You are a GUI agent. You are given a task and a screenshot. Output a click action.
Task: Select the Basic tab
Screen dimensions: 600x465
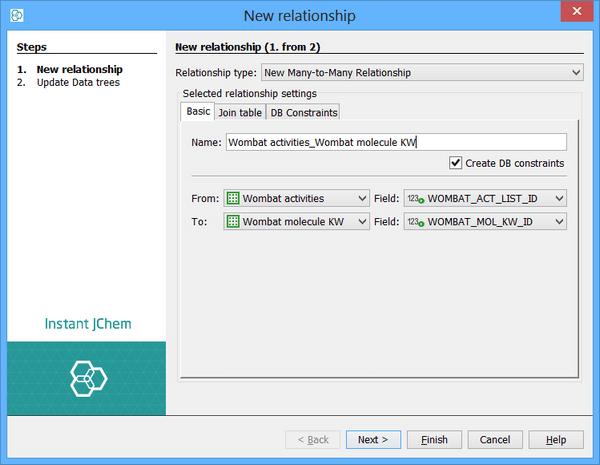(x=196, y=111)
